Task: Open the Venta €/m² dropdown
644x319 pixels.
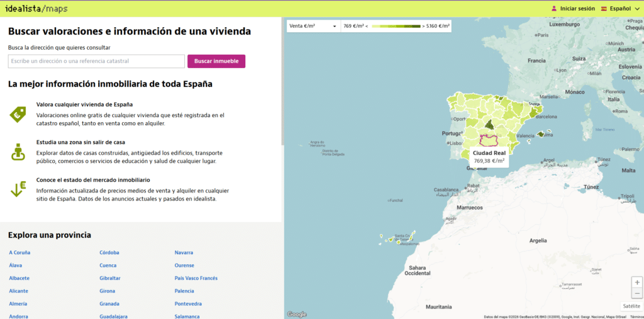Action: click(313, 26)
